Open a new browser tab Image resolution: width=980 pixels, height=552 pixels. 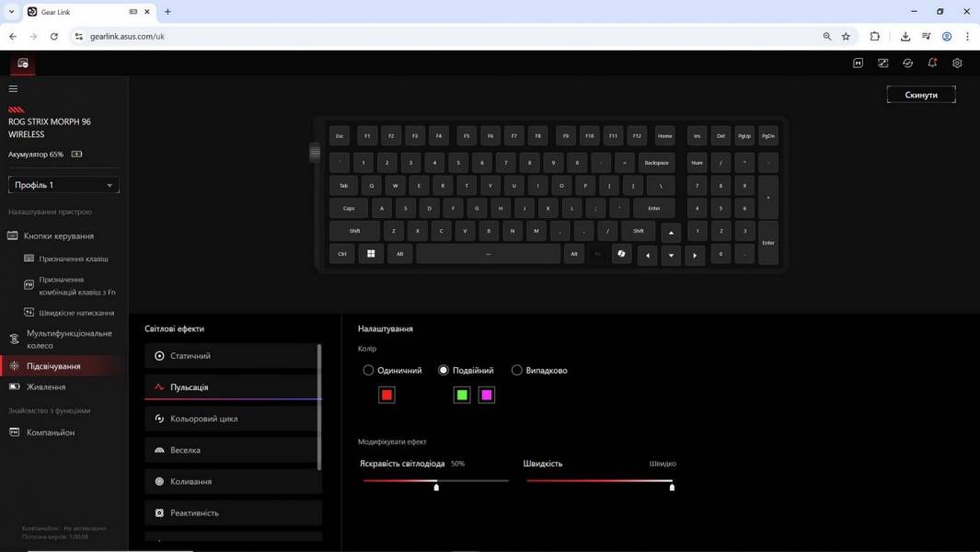click(x=167, y=11)
